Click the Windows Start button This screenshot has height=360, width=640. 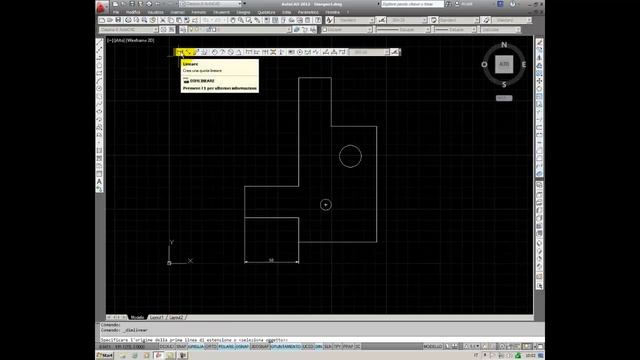(105, 356)
